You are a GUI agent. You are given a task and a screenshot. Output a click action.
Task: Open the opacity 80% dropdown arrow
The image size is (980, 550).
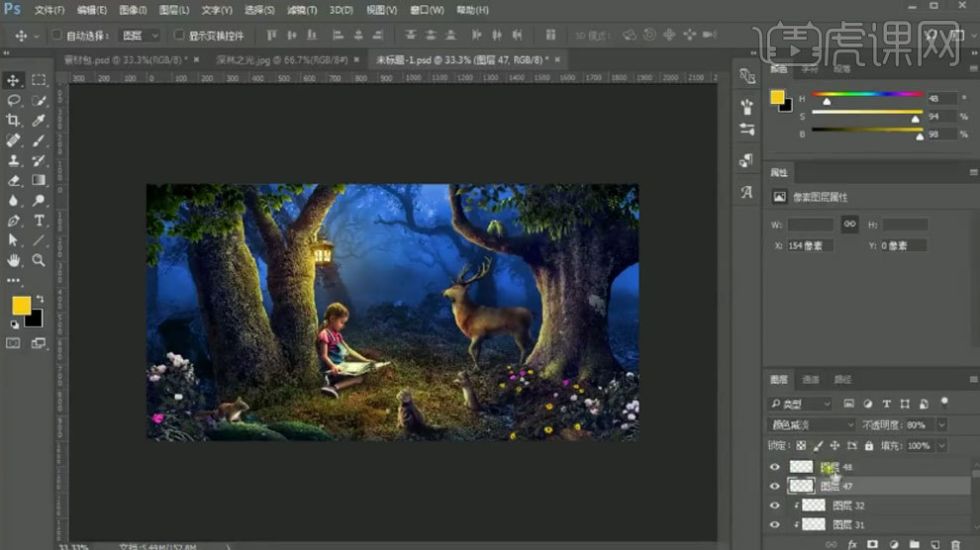[941, 424]
